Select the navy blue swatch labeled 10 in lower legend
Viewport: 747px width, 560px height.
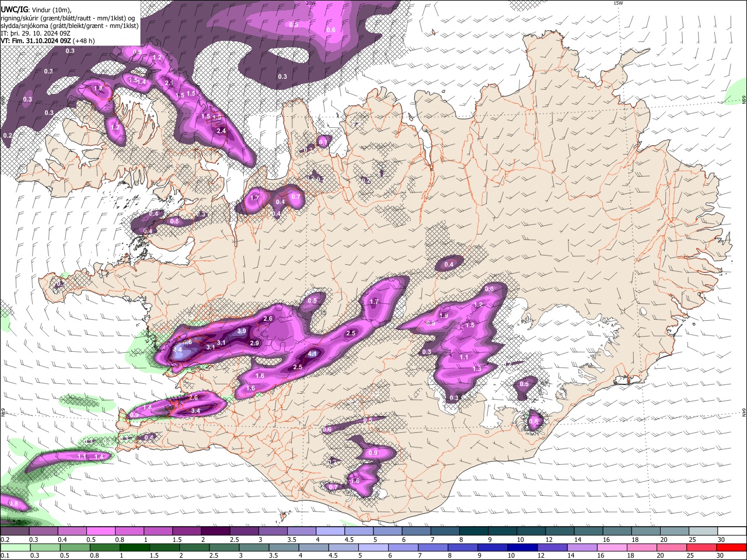(x=522, y=547)
